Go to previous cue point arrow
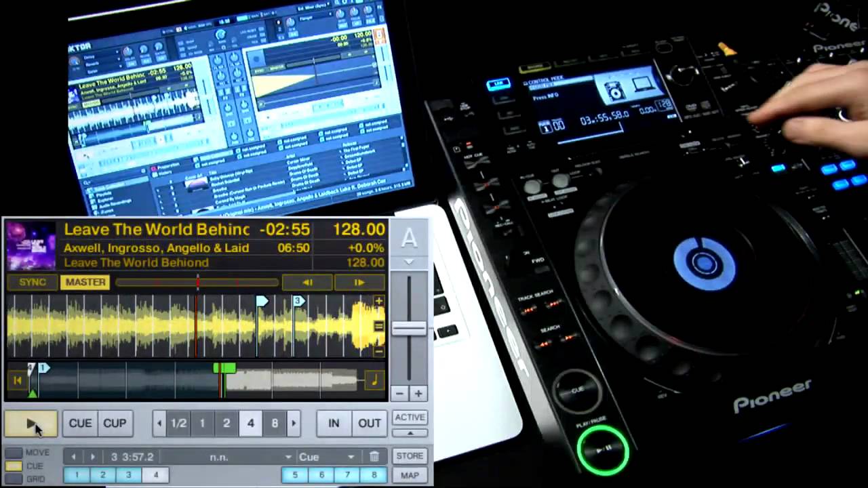Image resolution: width=868 pixels, height=488 pixels. [x=73, y=457]
